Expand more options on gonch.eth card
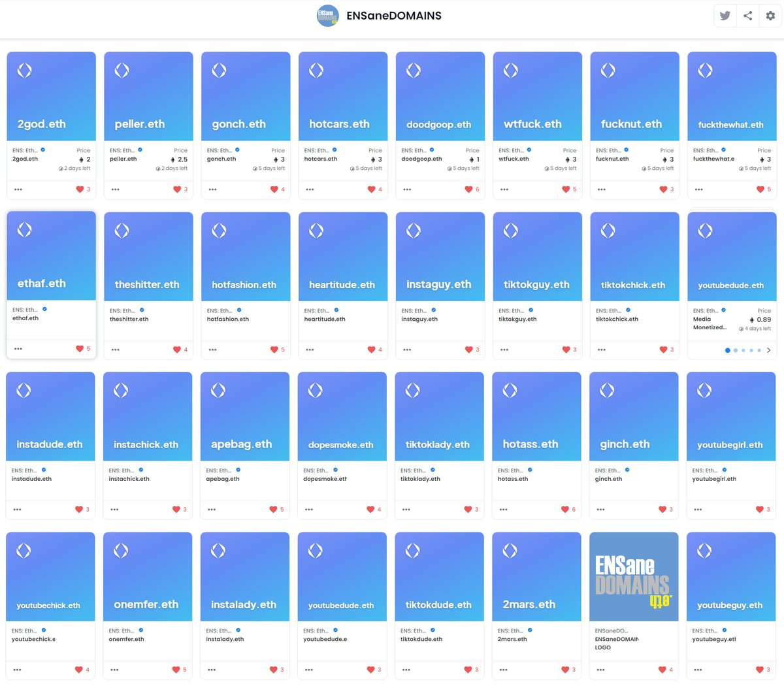Viewport: 784px width, 686px height. tap(213, 189)
